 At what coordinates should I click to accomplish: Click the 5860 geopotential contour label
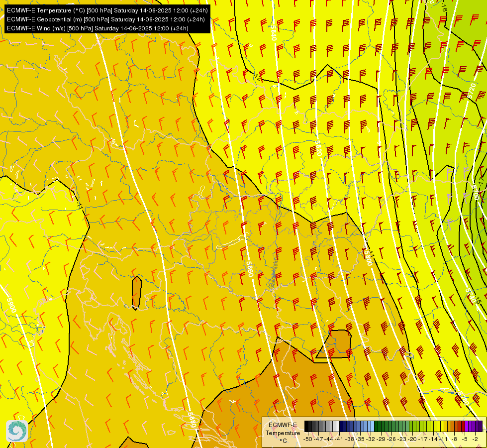pyautogui.click(x=250, y=269)
